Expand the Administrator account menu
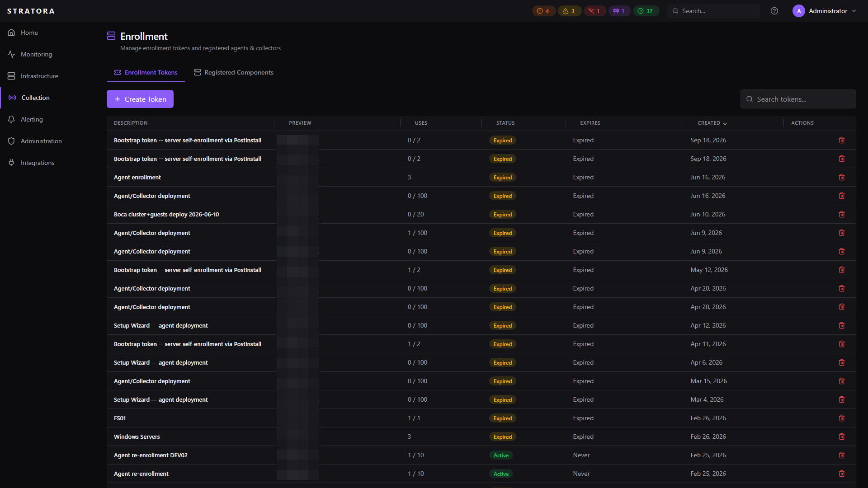The height and width of the screenshot is (488, 868). point(824,11)
